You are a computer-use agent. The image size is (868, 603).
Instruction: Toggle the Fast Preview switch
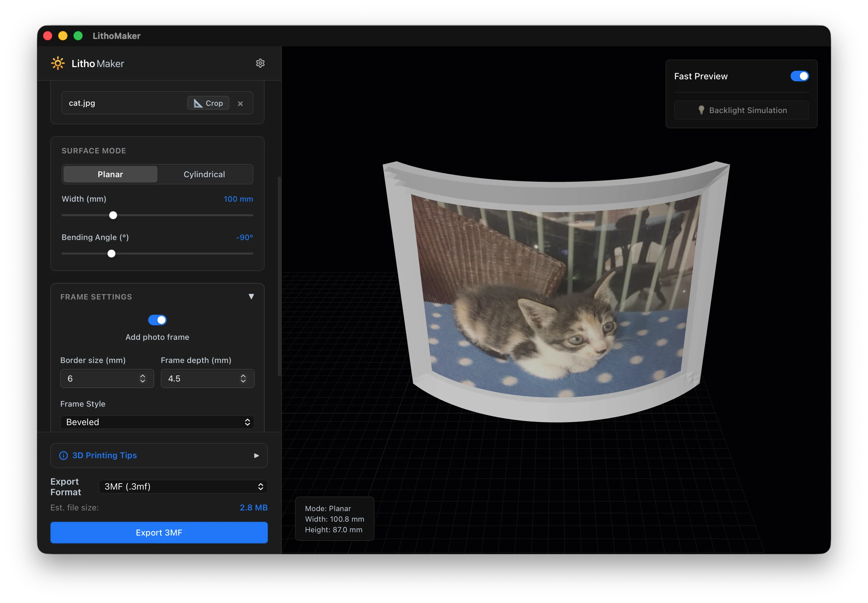[x=800, y=76]
